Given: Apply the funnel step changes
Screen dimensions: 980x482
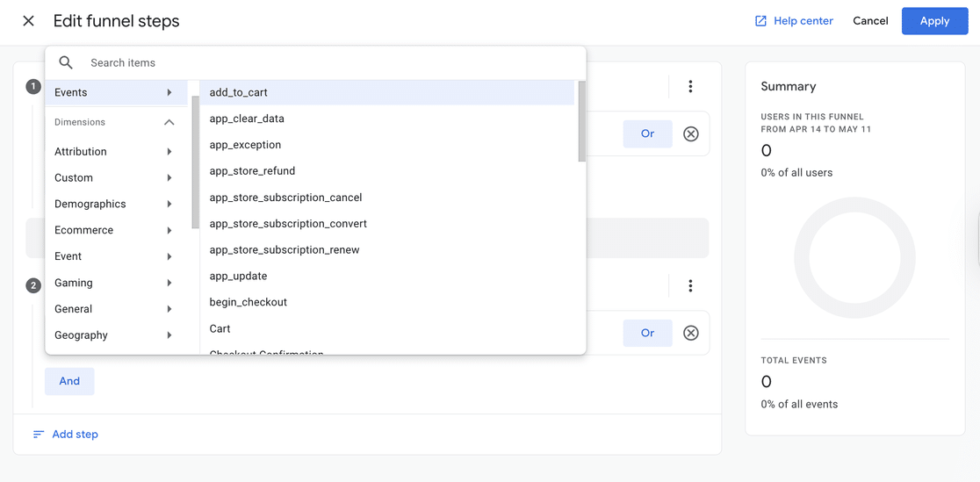Looking at the screenshot, I should (x=934, y=21).
